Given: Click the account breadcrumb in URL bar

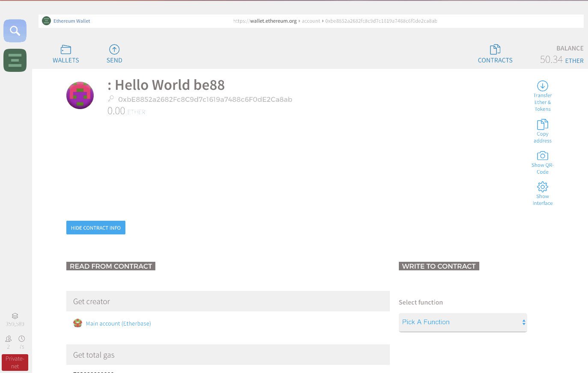Looking at the screenshot, I should pyautogui.click(x=311, y=21).
